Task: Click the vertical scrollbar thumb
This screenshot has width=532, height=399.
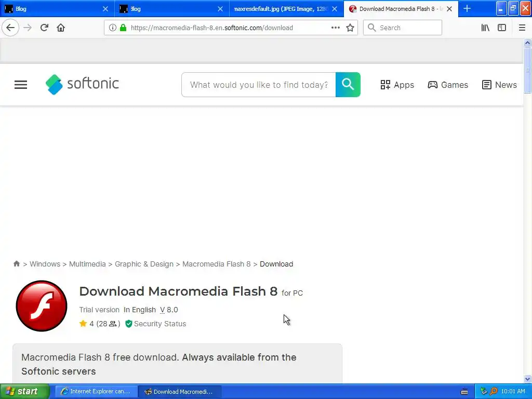Action: coord(527,70)
